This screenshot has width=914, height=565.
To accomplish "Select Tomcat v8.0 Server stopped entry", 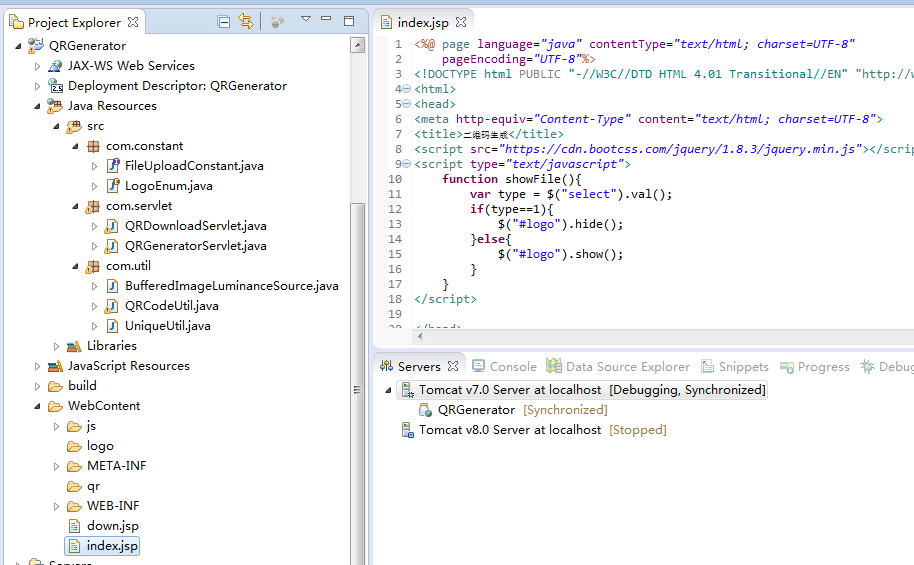I will 509,430.
